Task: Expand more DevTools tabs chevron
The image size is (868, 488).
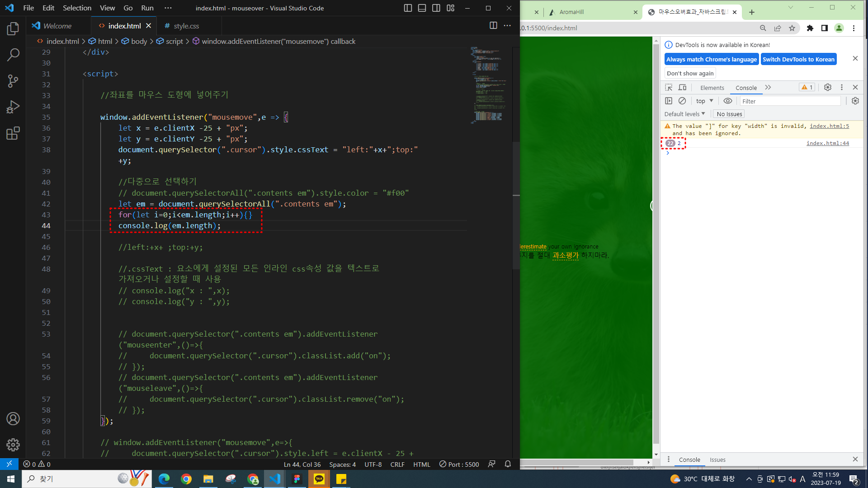Action: pos(768,88)
